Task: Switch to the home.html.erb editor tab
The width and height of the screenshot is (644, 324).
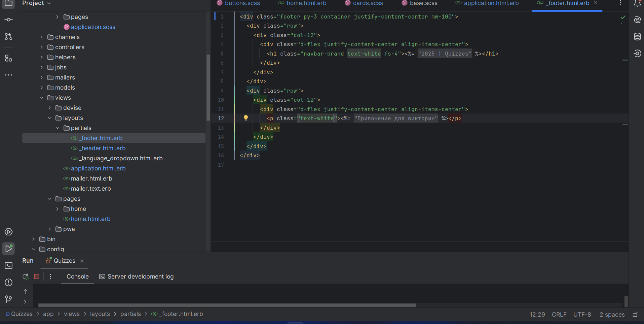Action: click(x=302, y=3)
